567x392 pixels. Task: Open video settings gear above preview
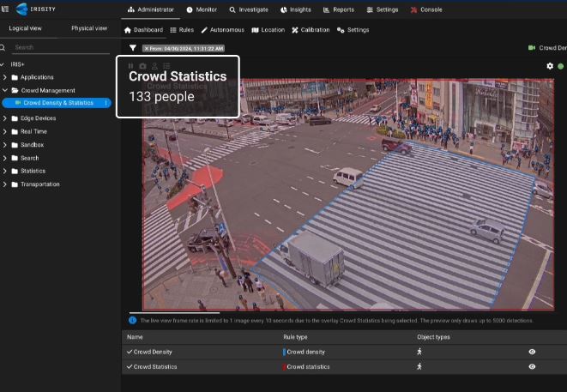coord(550,66)
